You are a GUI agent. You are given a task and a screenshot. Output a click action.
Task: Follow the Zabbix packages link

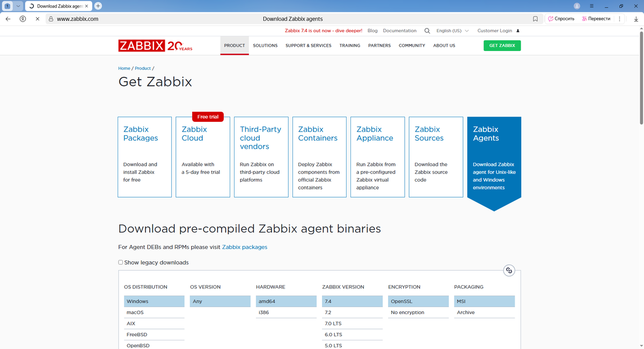[245, 247]
